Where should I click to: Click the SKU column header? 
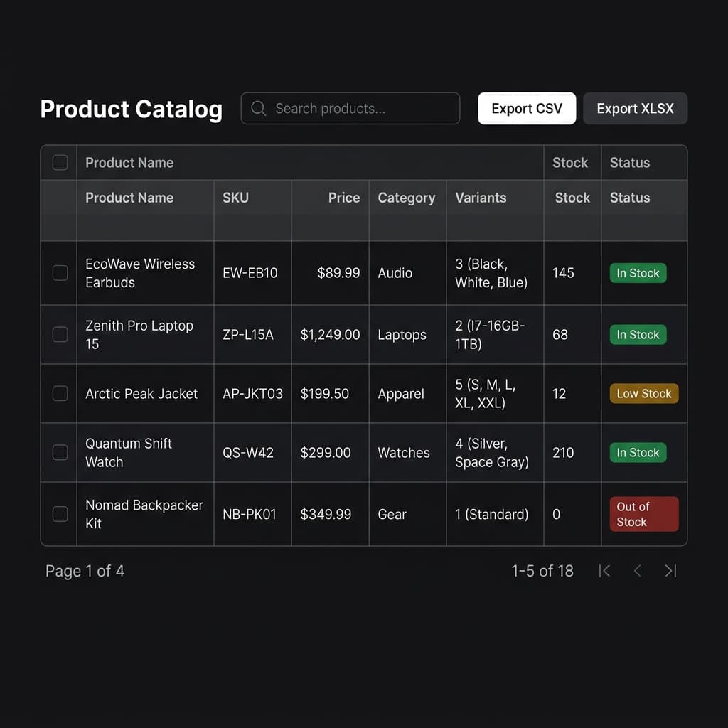pos(235,198)
